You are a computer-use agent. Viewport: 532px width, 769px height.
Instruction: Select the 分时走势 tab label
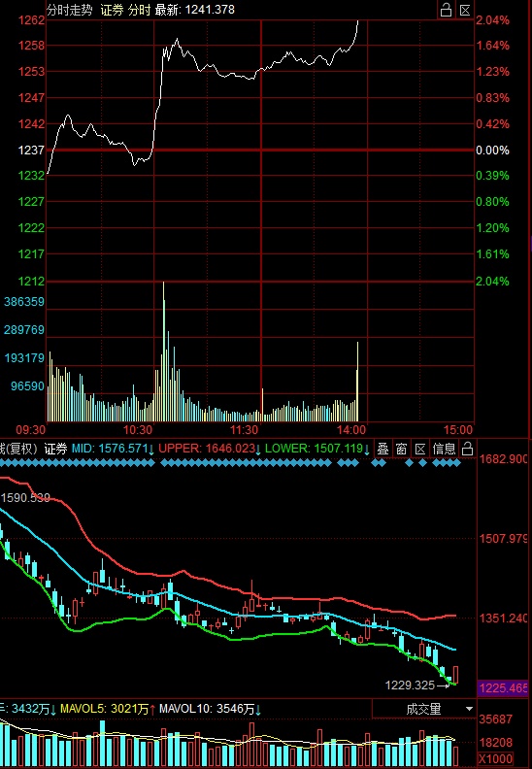(x=69, y=10)
